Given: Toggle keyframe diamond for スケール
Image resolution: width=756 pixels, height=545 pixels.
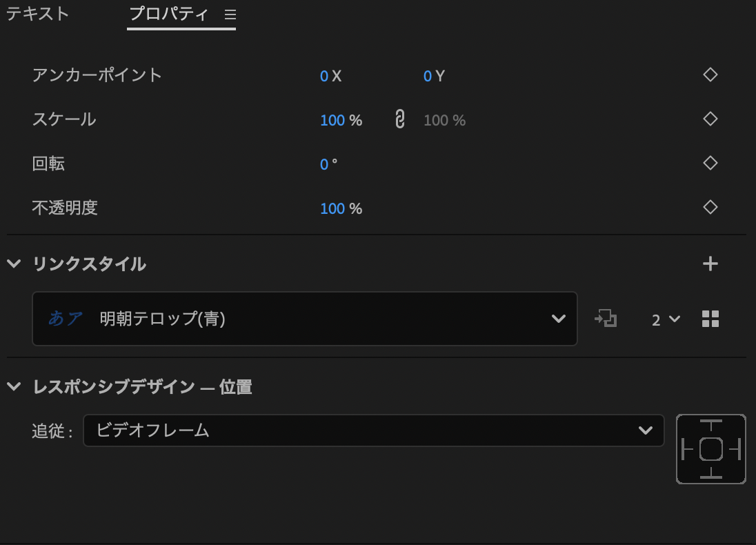Looking at the screenshot, I should tap(710, 119).
